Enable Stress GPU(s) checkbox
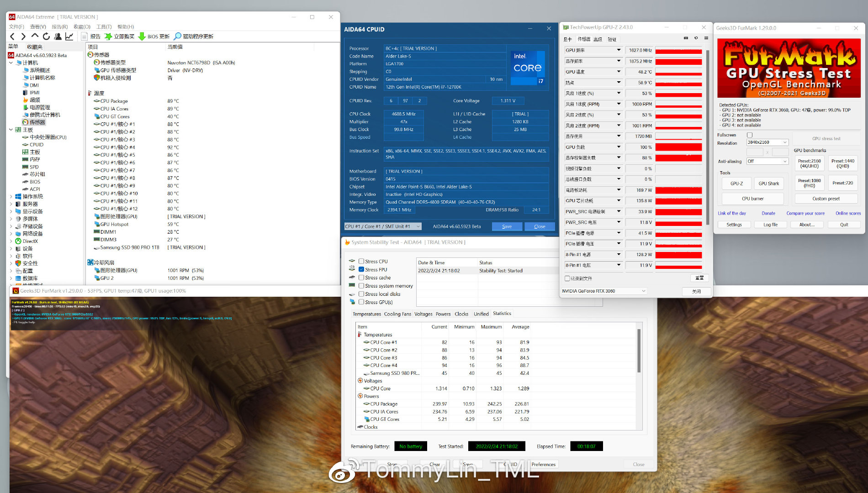Viewport: 868px width, 493px height. pos(361,302)
